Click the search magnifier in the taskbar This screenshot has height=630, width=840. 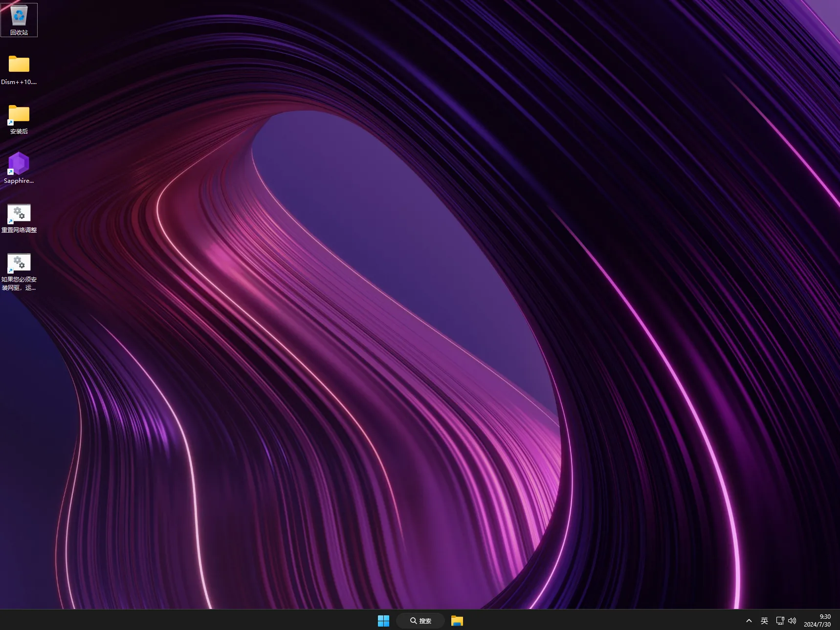(414, 621)
